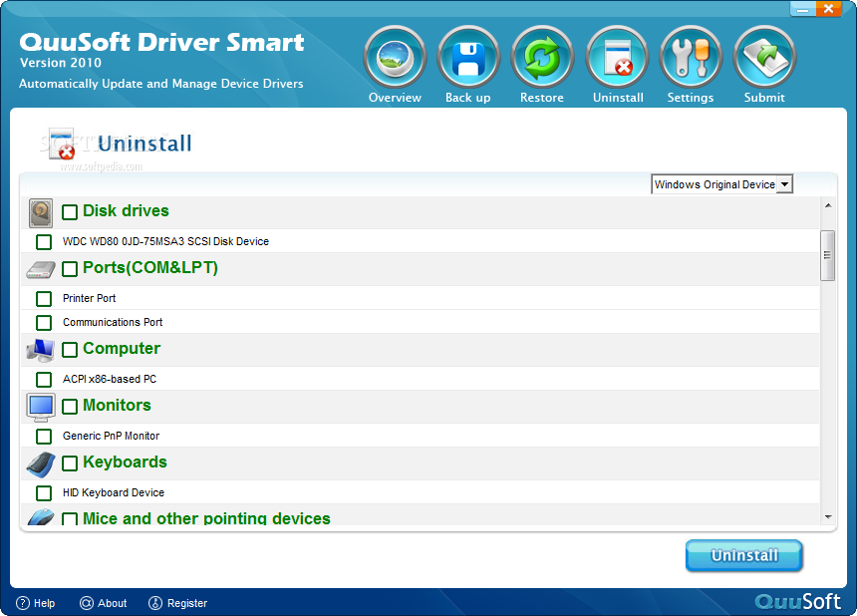
Task: Close the Driver Smart window
Action: click(x=828, y=9)
